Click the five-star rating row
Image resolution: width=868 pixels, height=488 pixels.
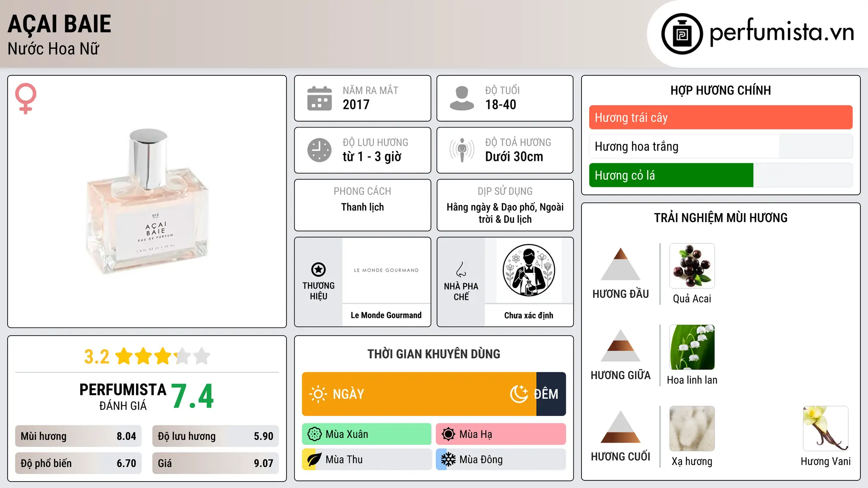163,356
